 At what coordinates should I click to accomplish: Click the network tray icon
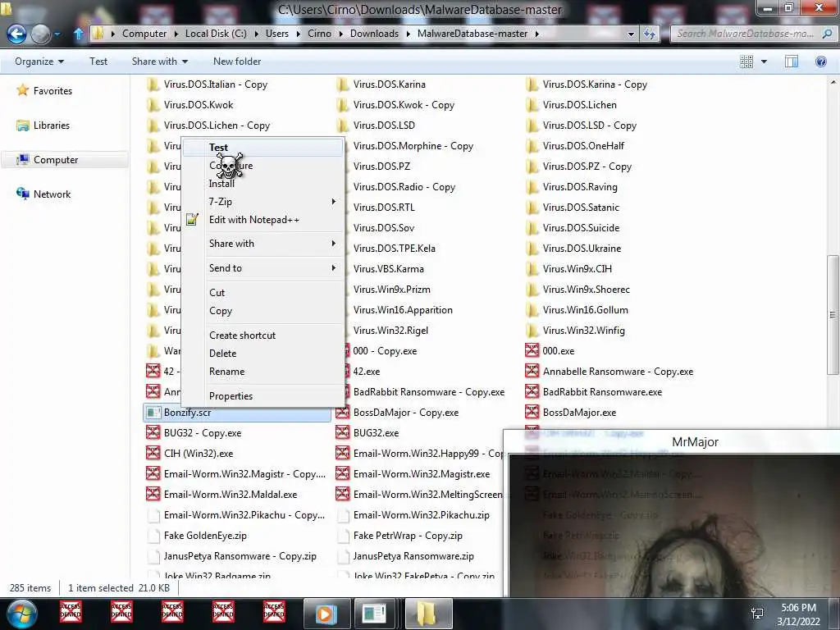coord(757,614)
